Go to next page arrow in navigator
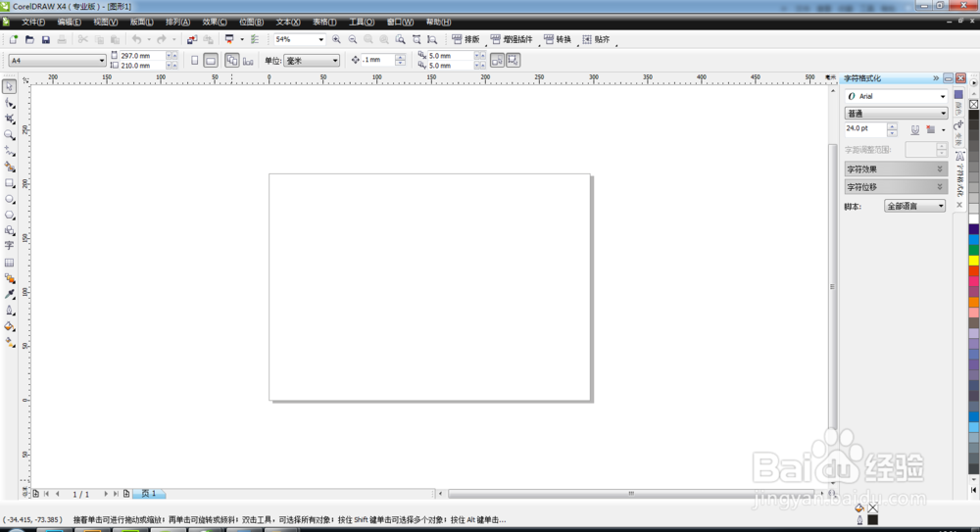The height and width of the screenshot is (532, 980). [x=106, y=494]
